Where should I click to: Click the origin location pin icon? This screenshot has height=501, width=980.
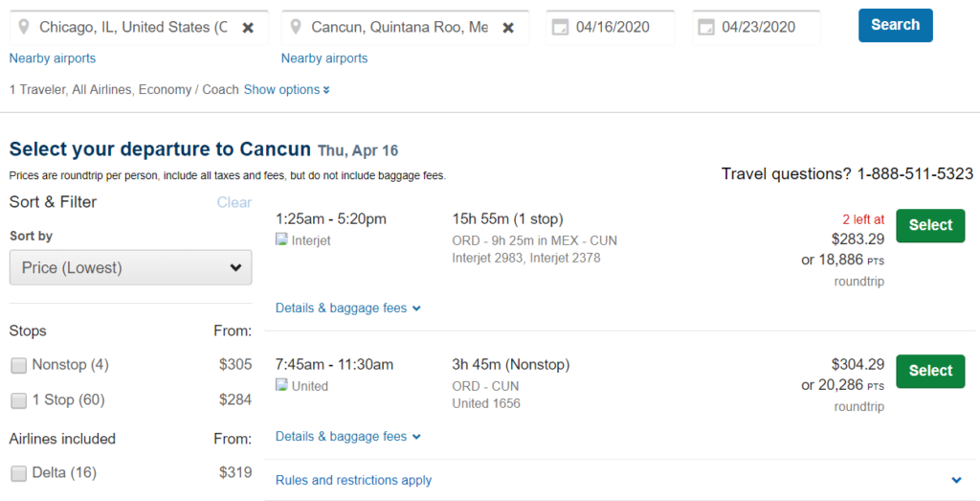pyautogui.click(x=23, y=28)
